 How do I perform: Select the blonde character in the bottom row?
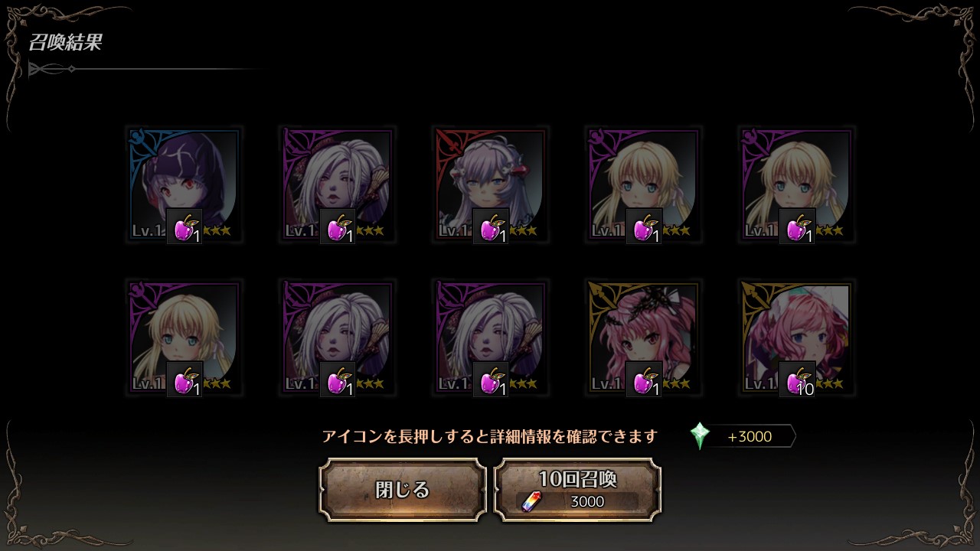click(x=184, y=337)
